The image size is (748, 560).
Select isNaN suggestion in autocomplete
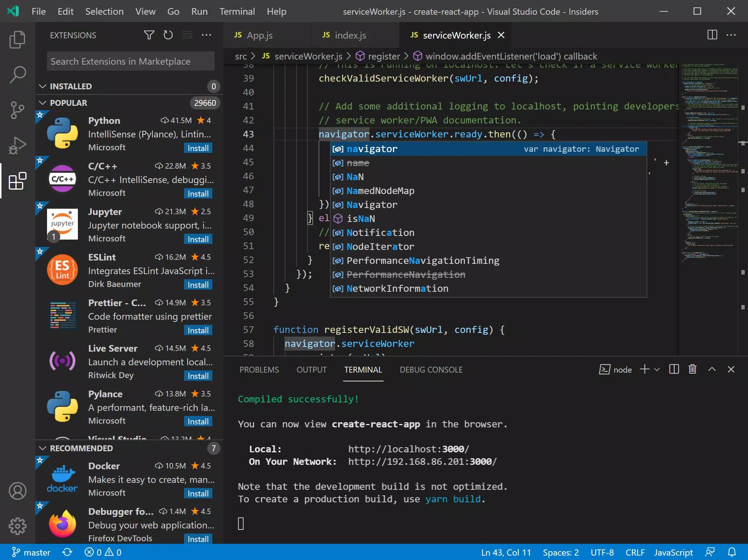click(x=488, y=219)
